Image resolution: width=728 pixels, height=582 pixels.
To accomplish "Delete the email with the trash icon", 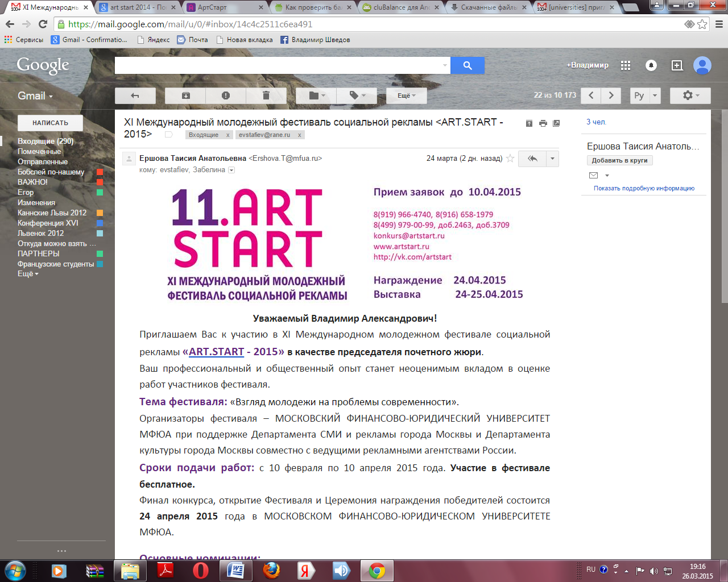I will [266, 95].
